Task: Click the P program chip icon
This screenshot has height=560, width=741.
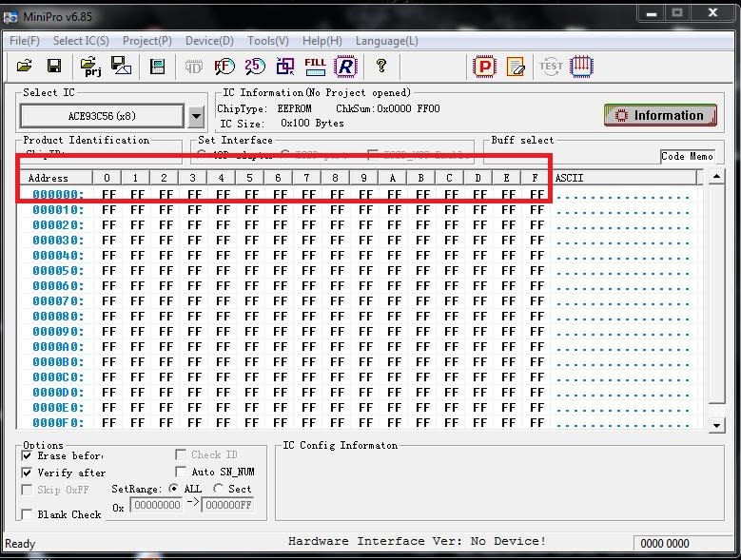Action: click(x=484, y=67)
